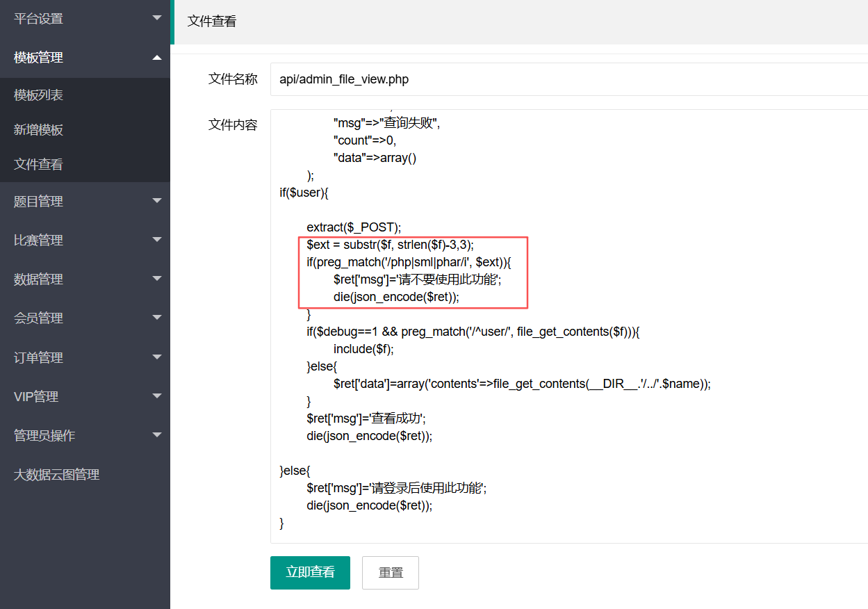868x609 pixels.
Task: Expand the 平台设置 menu arrow
Action: click(x=156, y=18)
